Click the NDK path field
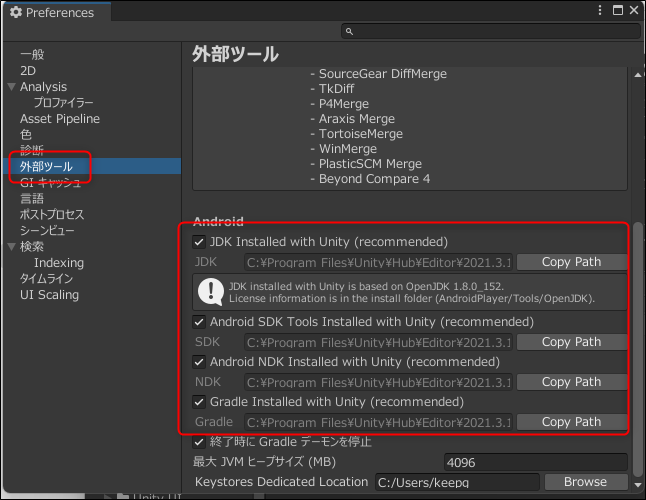Image resolution: width=646 pixels, height=500 pixels. [x=378, y=382]
